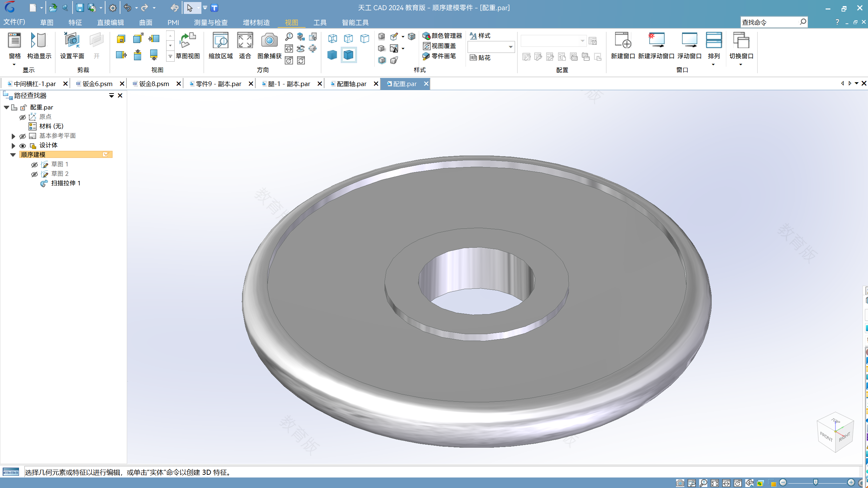Open the Sketch View (草图视图) tool
The width and height of the screenshot is (868, 488).
pos(188,46)
